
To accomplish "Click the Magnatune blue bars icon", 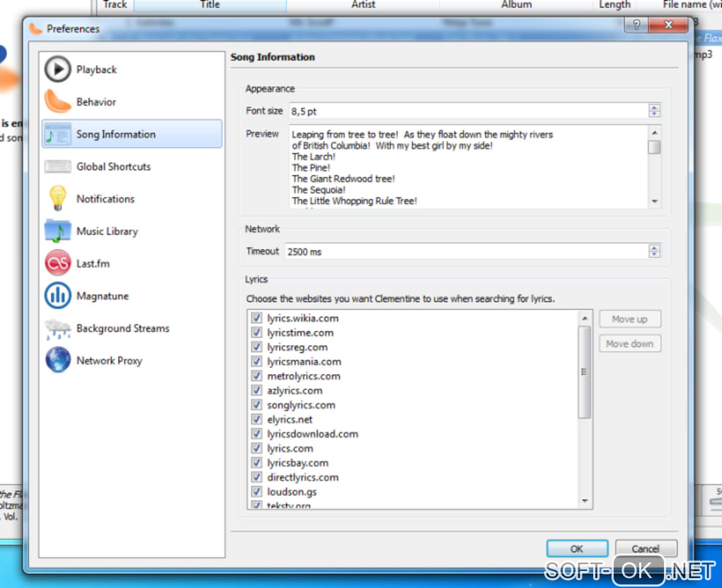I will [57, 295].
